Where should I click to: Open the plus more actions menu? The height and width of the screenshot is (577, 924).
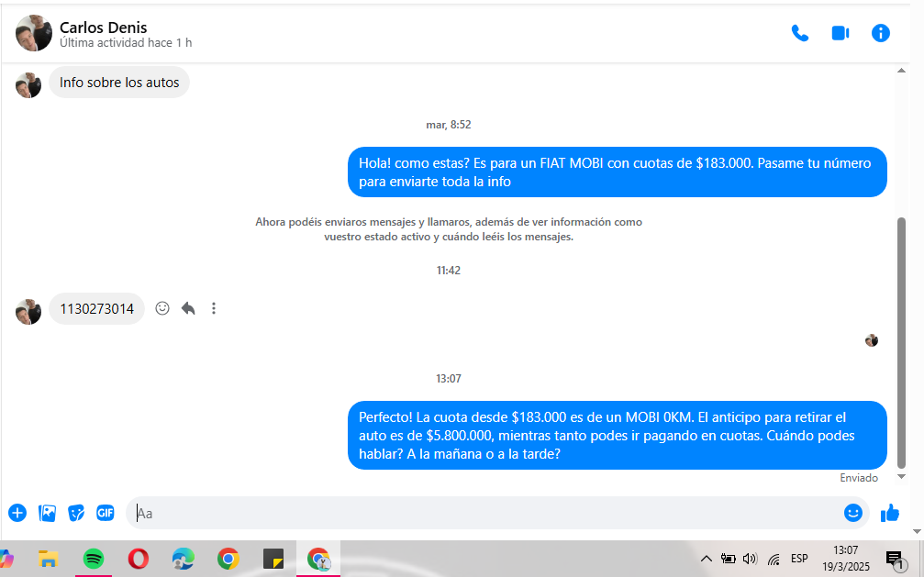coord(17,513)
